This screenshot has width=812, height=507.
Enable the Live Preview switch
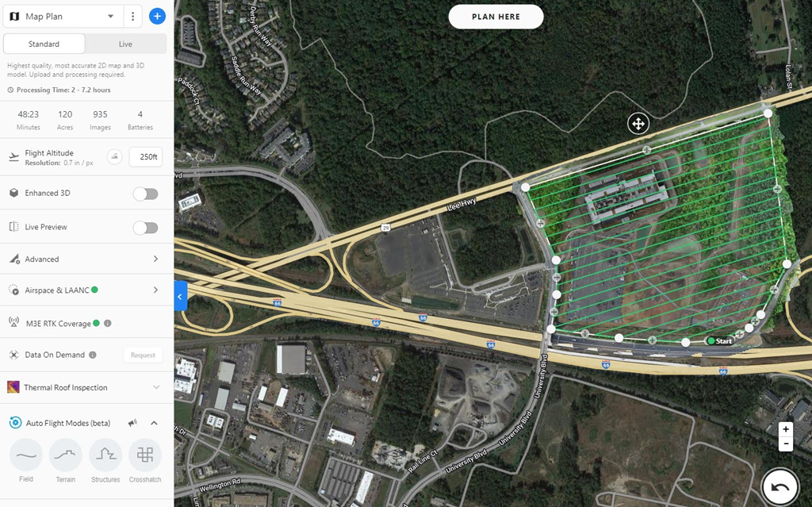pos(146,228)
